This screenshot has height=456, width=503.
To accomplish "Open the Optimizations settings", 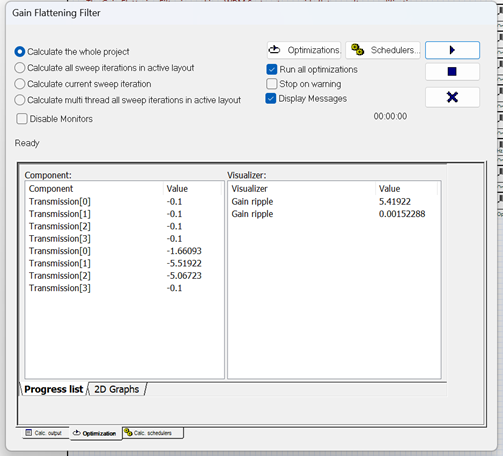I will click(304, 50).
